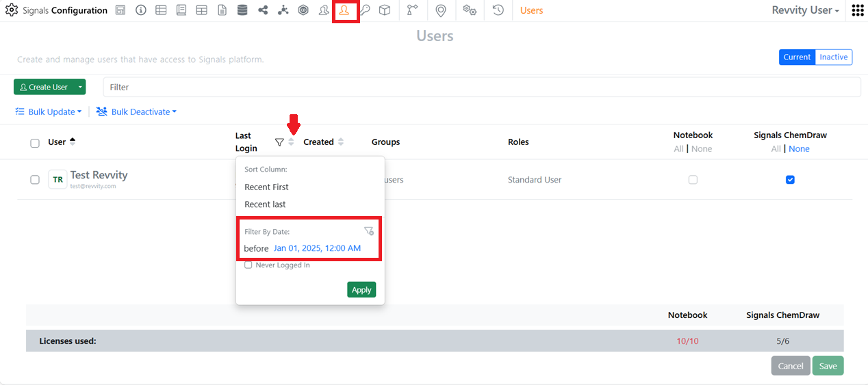The image size is (868, 385).
Task: Open the calculator-style icon in top toolbar
Action: click(x=120, y=10)
